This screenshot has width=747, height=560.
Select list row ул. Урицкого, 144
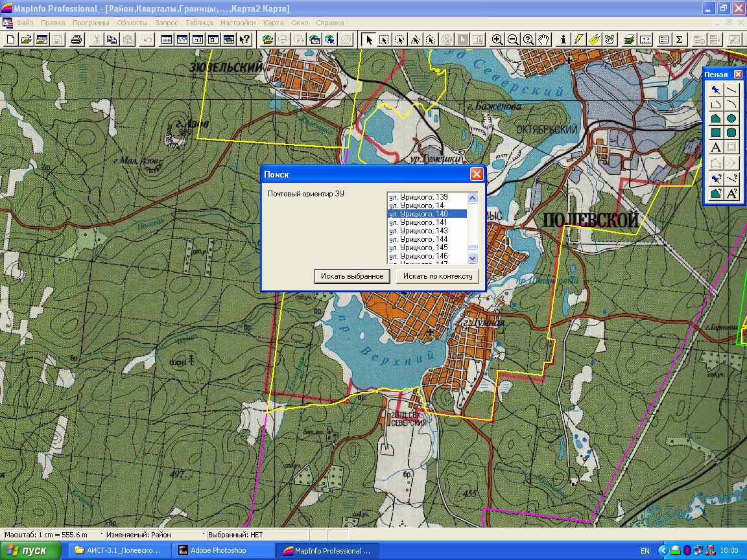coord(427,239)
